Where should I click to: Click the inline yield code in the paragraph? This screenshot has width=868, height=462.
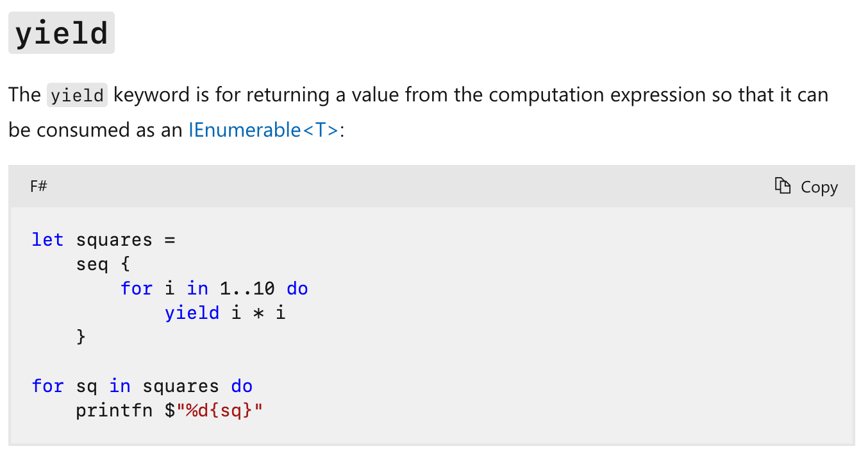point(78,96)
